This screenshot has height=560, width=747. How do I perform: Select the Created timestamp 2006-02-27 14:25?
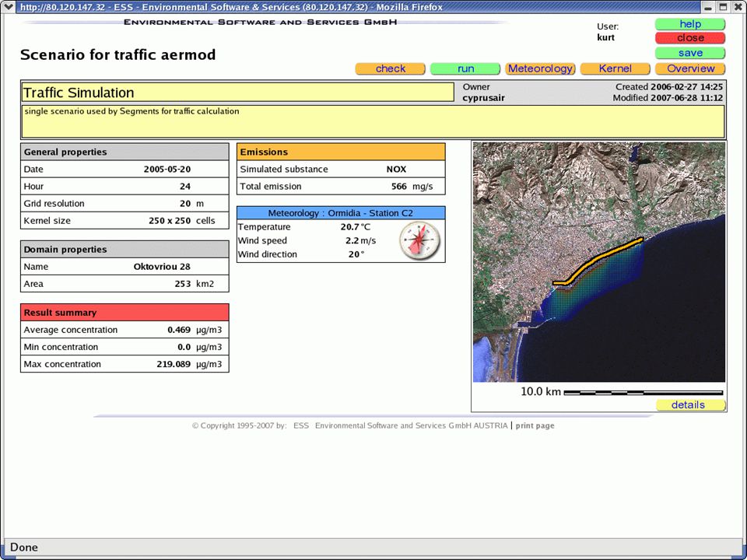(686, 86)
